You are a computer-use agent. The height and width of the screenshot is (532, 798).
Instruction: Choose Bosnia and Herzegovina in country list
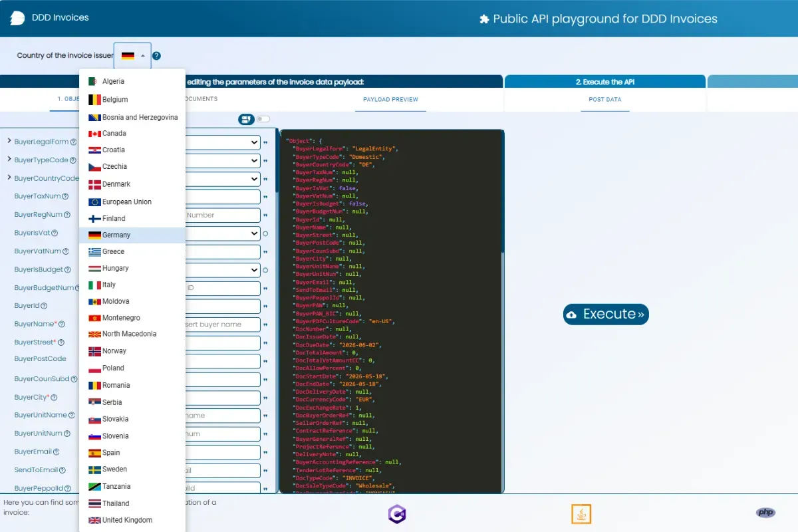tap(132, 117)
